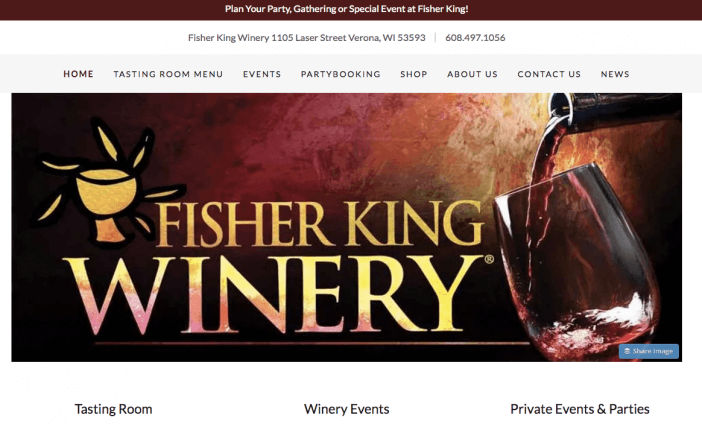The width and height of the screenshot is (702, 424).
Task: Open the Winery Events heading link
Action: (x=347, y=409)
